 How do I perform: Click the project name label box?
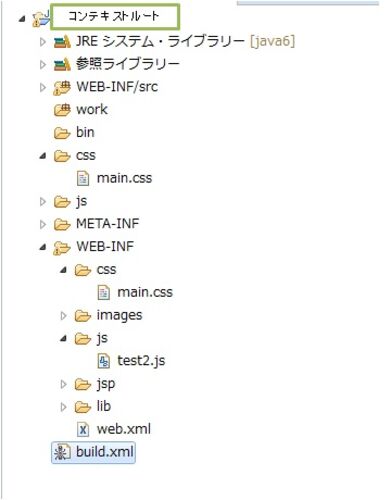coord(115,17)
